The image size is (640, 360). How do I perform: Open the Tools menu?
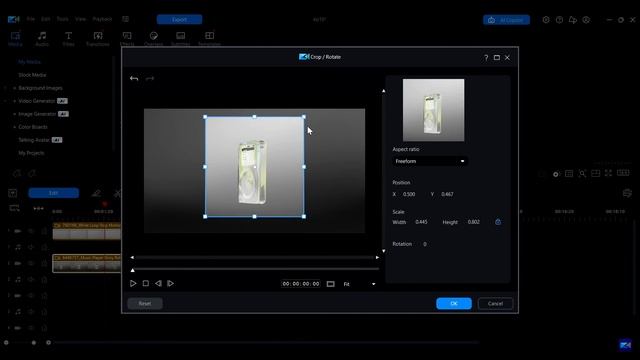tap(62, 19)
